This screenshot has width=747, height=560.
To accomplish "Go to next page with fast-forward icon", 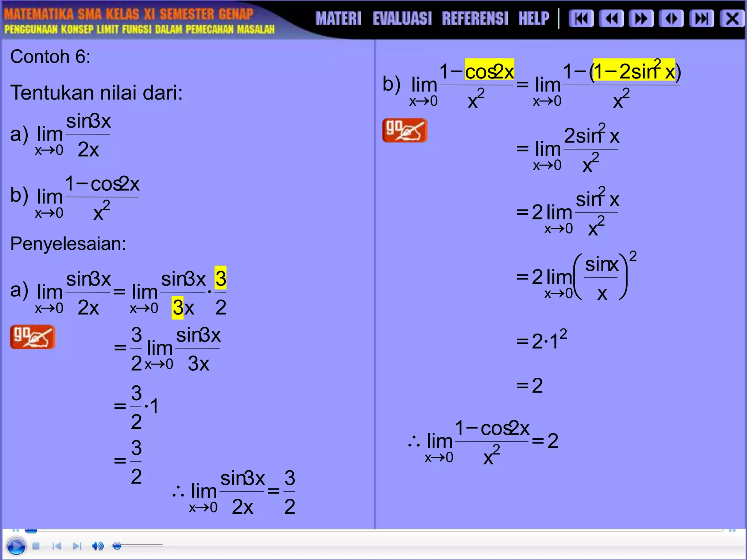I will [641, 19].
